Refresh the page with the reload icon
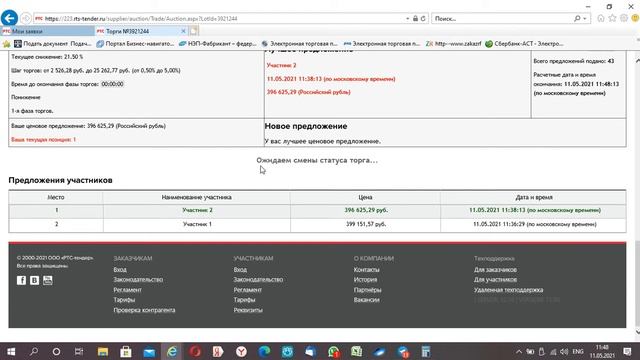This screenshot has width=640, height=360. pos(423,18)
